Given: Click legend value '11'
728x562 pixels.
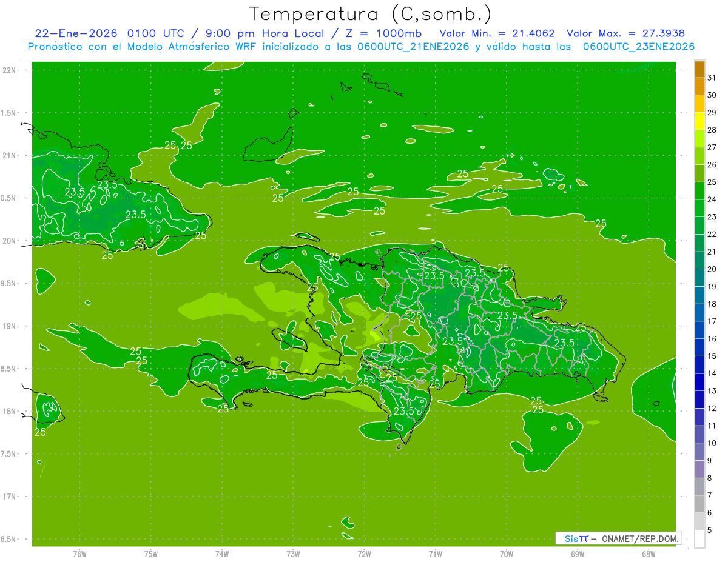Looking at the screenshot, I should click(x=712, y=426).
